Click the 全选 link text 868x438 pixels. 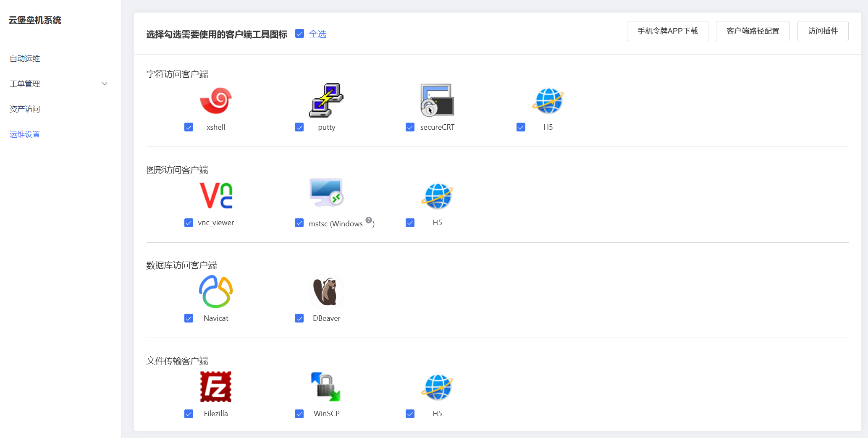(318, 34)
